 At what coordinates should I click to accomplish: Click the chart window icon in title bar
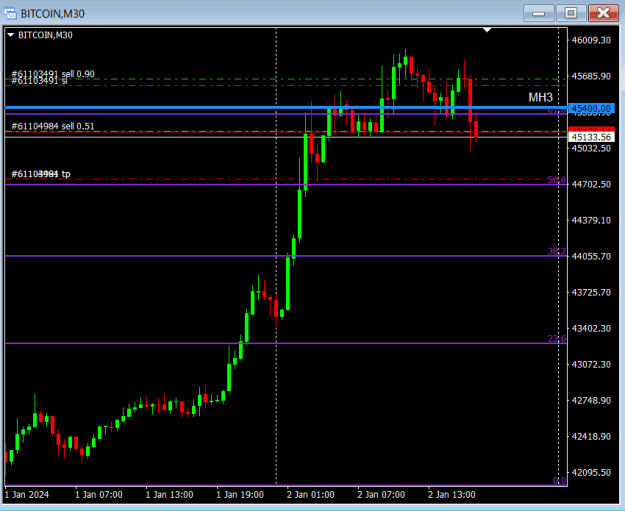(10, 13)
